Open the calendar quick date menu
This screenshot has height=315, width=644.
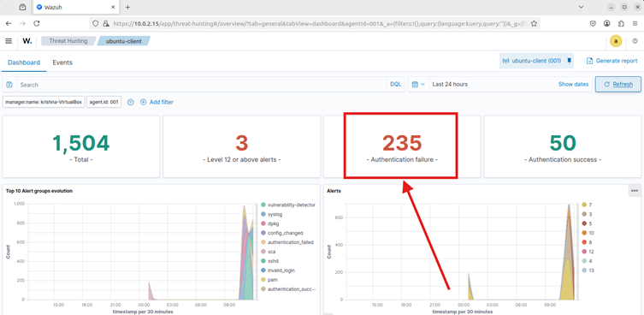[x=418, y=84]
